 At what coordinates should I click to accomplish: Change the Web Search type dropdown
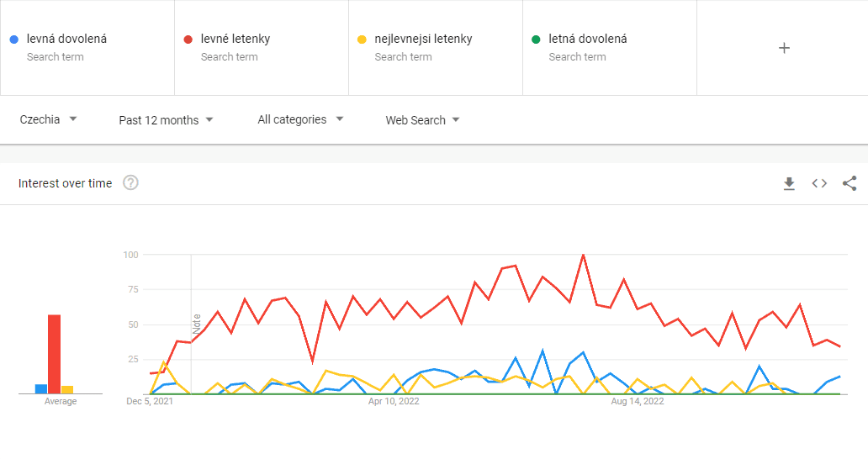pos(422,120)
